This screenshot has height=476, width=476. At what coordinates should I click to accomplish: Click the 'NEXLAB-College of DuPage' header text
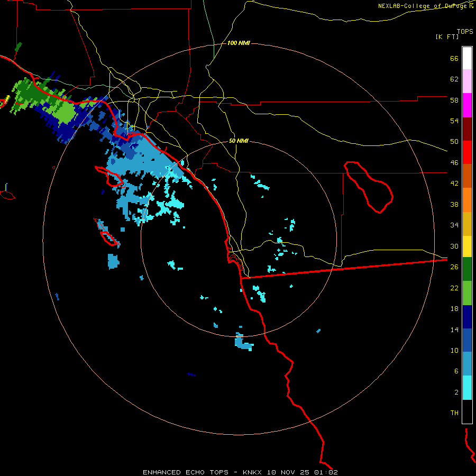(422, 6)
